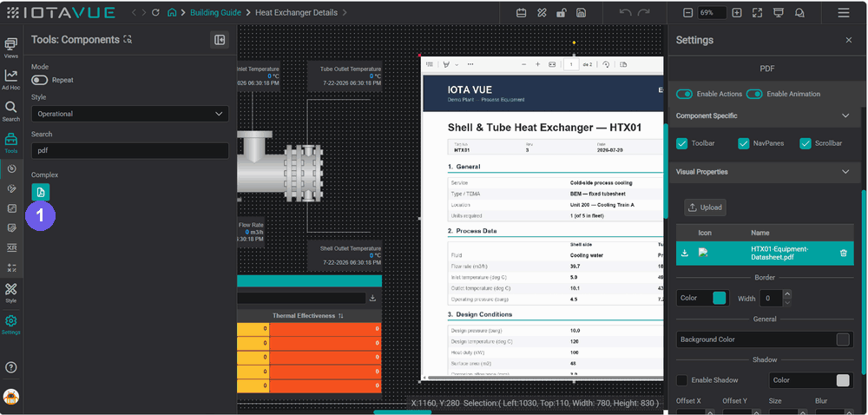The image size is (868, 415).
Task: Navigate back with left chevron
Action: coord(135,13)
